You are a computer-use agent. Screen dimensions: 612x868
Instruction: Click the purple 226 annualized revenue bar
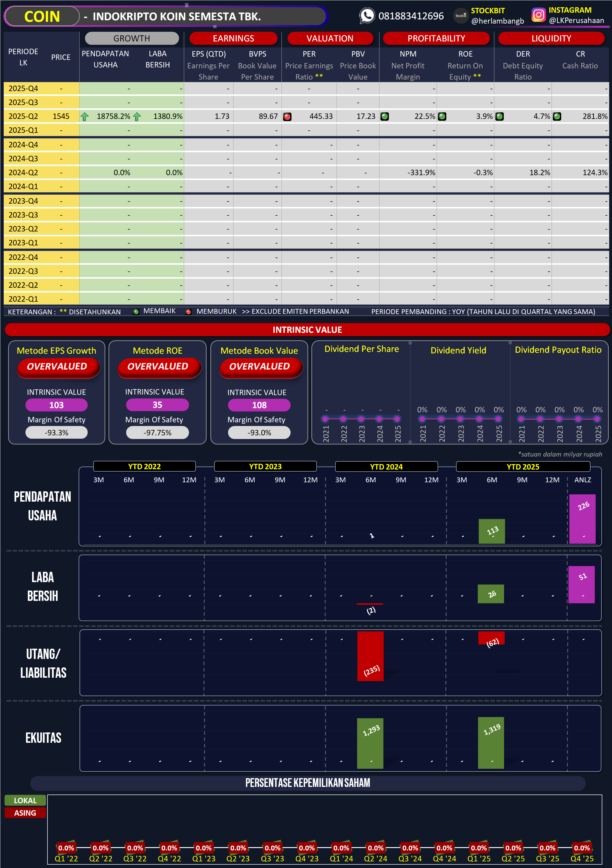pyautogui.click(x=583, y=519)
